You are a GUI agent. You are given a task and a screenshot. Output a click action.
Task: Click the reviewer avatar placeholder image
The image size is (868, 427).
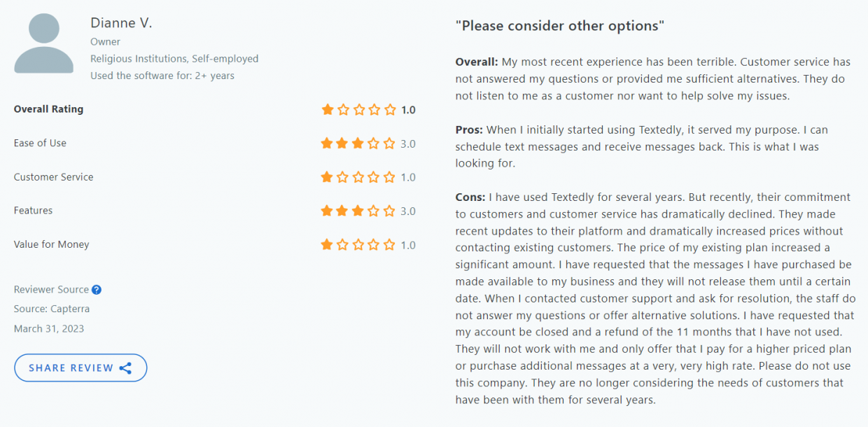coord(43,43)
